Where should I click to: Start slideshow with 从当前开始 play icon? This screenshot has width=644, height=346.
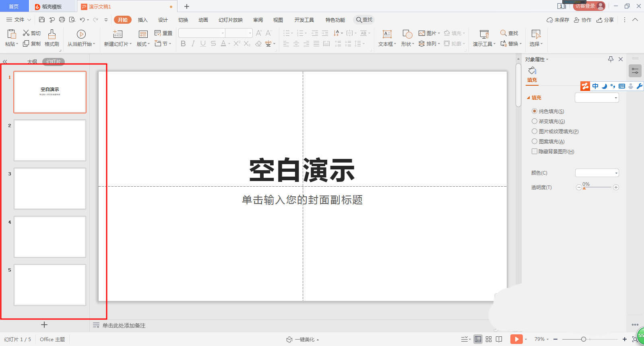pyautogui.click(x=81, y=34)
